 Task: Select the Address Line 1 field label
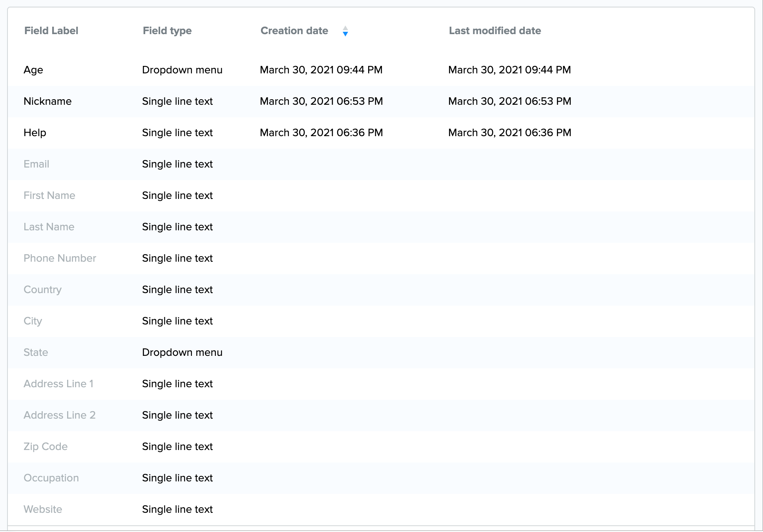(58, 384)
